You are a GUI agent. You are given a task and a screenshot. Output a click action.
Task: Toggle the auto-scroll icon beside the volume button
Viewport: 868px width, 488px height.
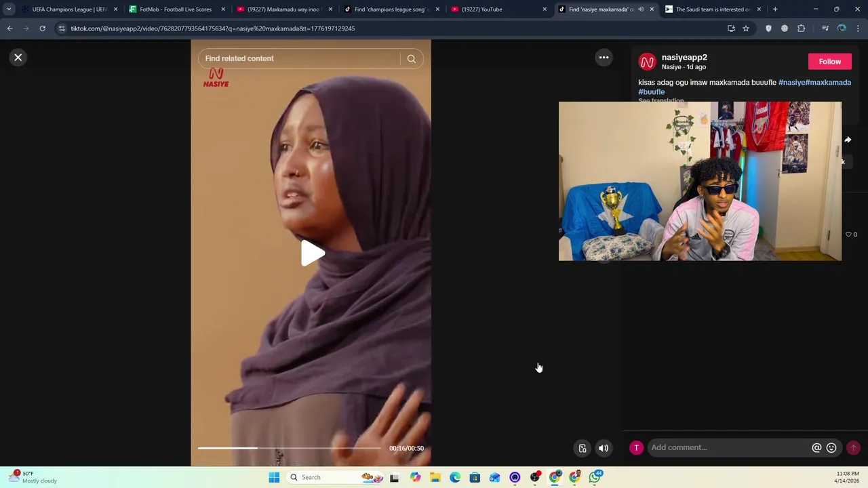click(583, 448)
